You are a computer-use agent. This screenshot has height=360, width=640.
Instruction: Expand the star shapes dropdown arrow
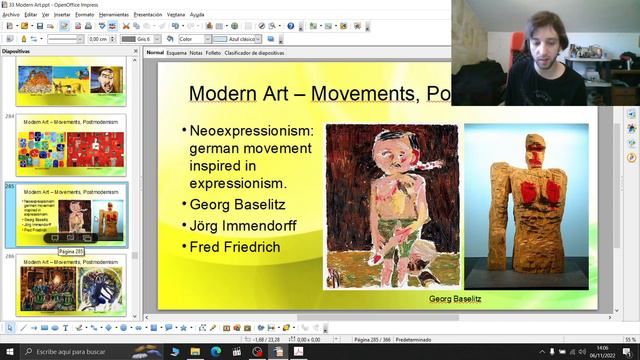pos(191,328)
